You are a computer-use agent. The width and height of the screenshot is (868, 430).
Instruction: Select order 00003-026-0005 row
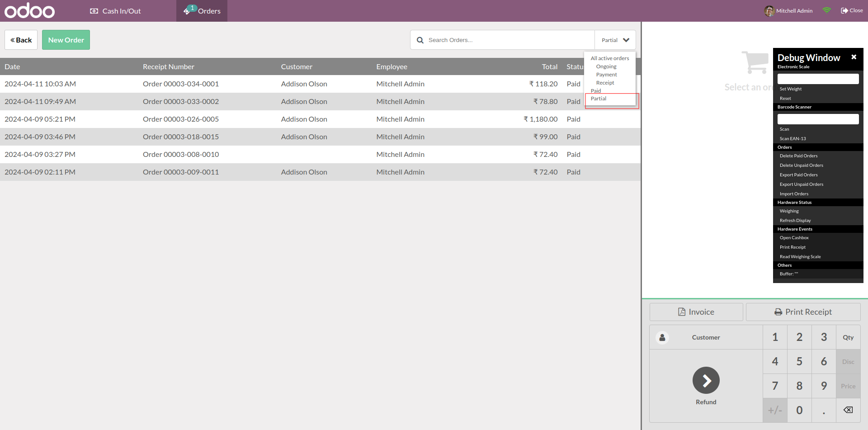(320, 119)
